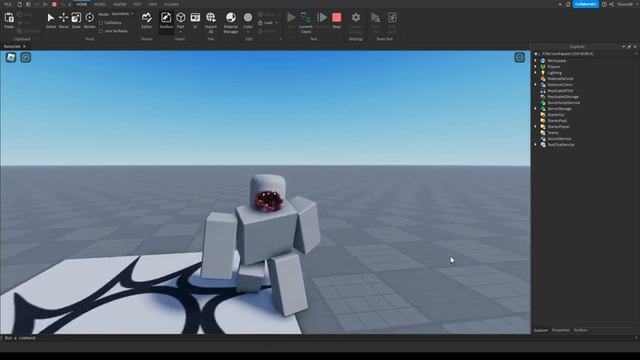Open the FILE menu

(8, 4)
